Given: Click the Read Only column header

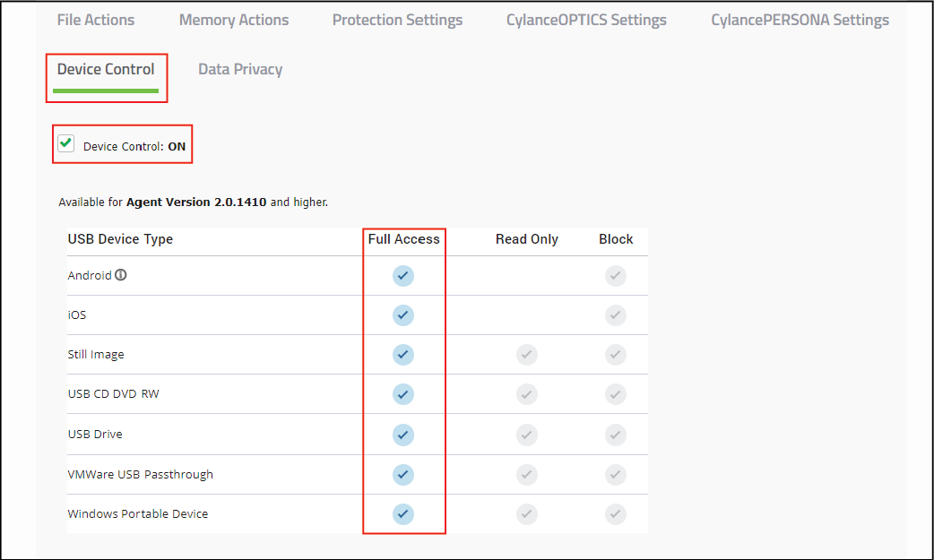Looking at the screenshot, I should tap(526, 239).
